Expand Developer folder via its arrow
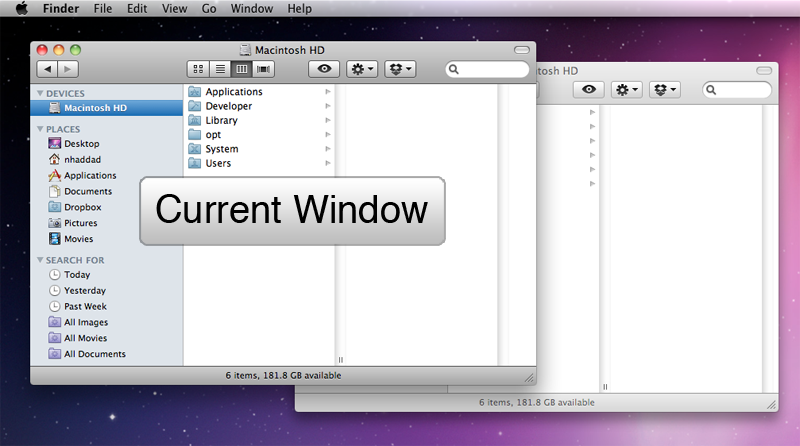 (x=328, y=106)
